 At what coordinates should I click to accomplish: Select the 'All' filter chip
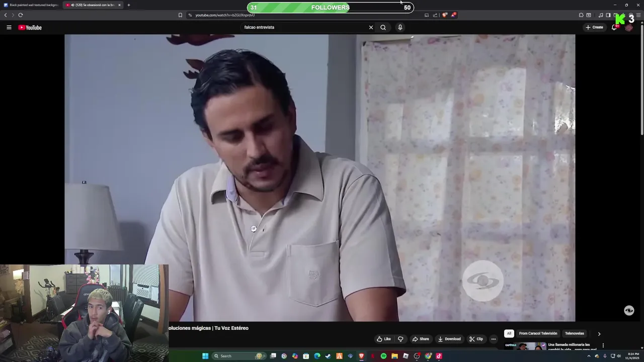[x=509, y=333]
